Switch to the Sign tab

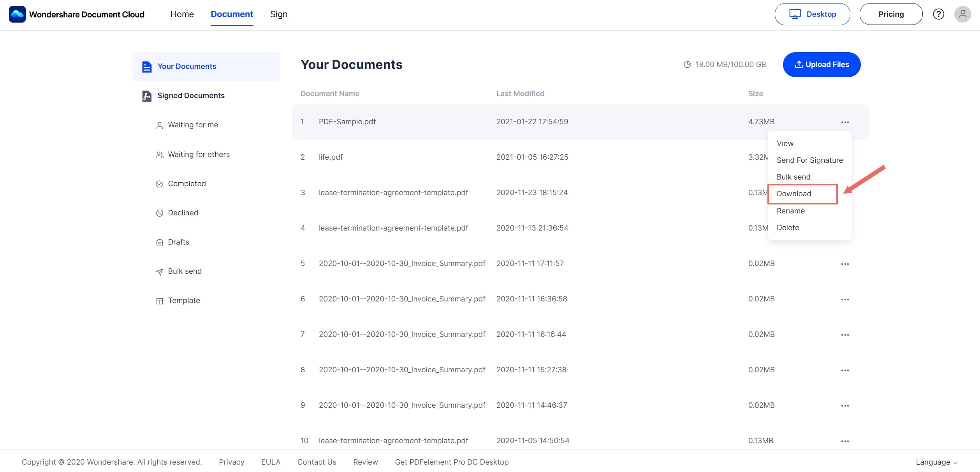pos(279,14)
